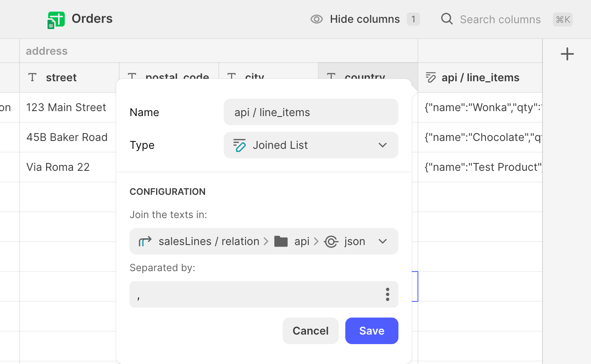Click the Type dropdown chevron arrow
The height and width of the screenshot is (364, 591).
[383, 145]
